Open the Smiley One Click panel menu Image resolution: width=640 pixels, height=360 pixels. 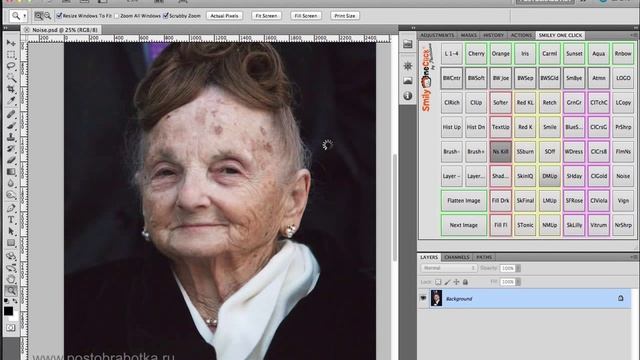coord(633,35)
